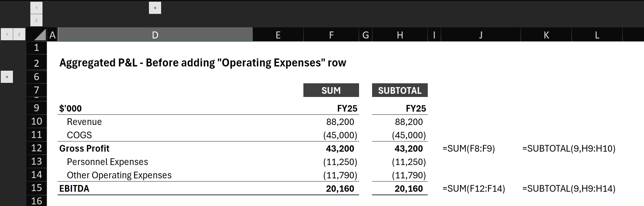Image resolution: width=644 pixels, height=206 pixels.
Task: Select column D header
Action: [x=155, y=35]
